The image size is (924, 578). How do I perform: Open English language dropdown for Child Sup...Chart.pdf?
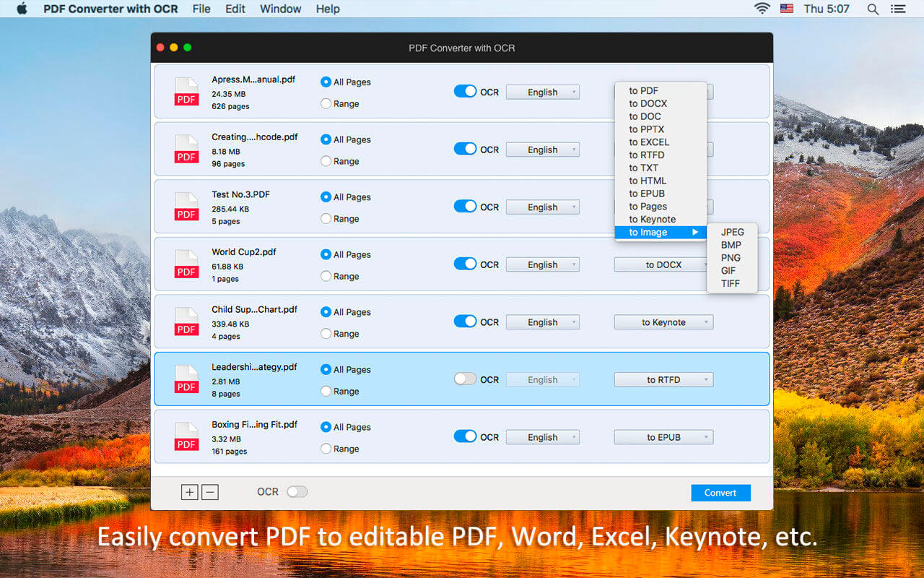point(543,322)
